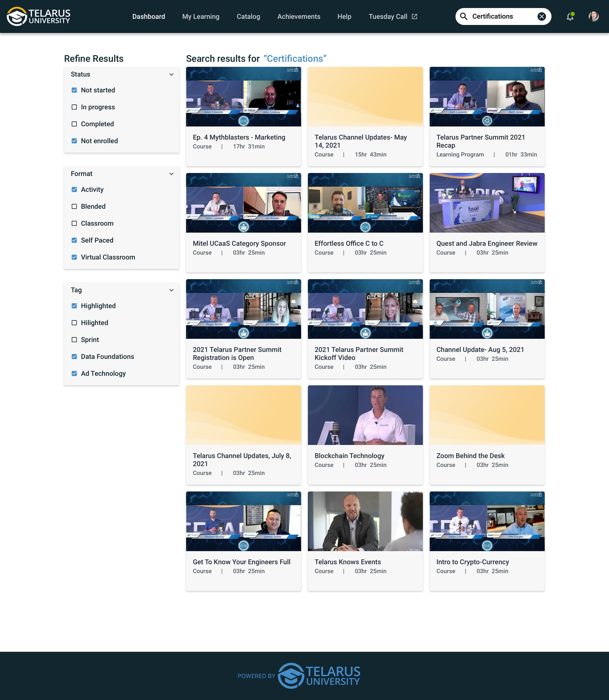
Task: Open My Learning in navigation
Action: 201,16
